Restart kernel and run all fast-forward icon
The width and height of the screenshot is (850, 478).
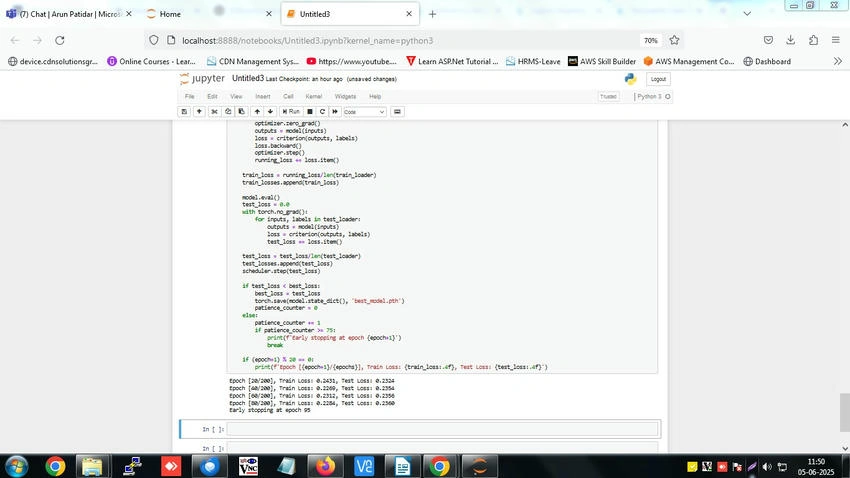tap(335, 112)
